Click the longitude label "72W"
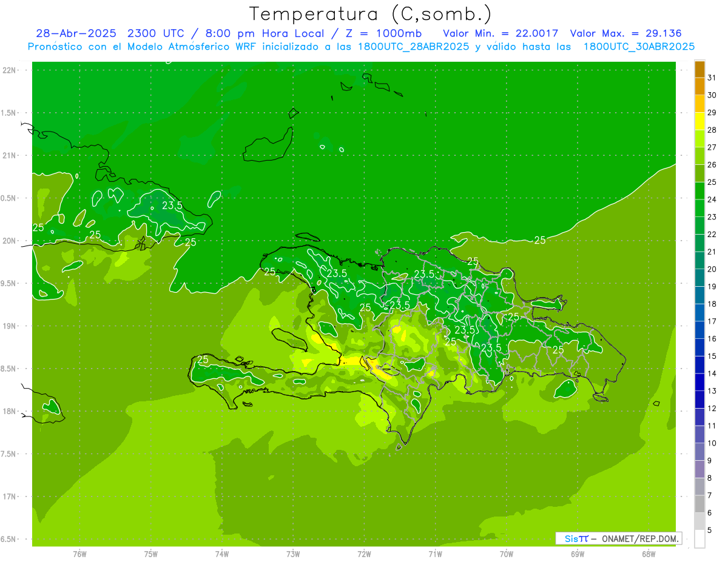The height and width of the screenshot is (562, 728). [364, 554]
